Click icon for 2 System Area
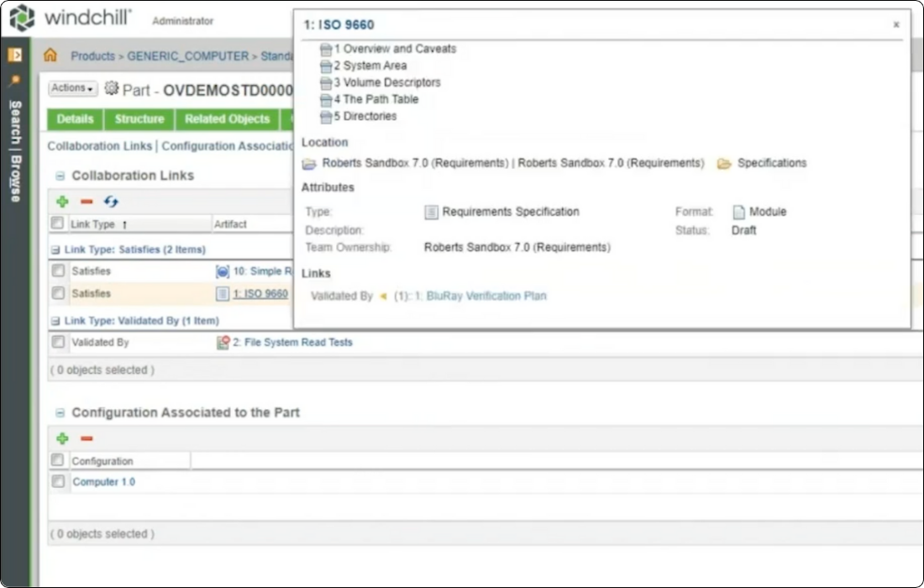This screenshot has width=924, height=588. tap(326, 66)
